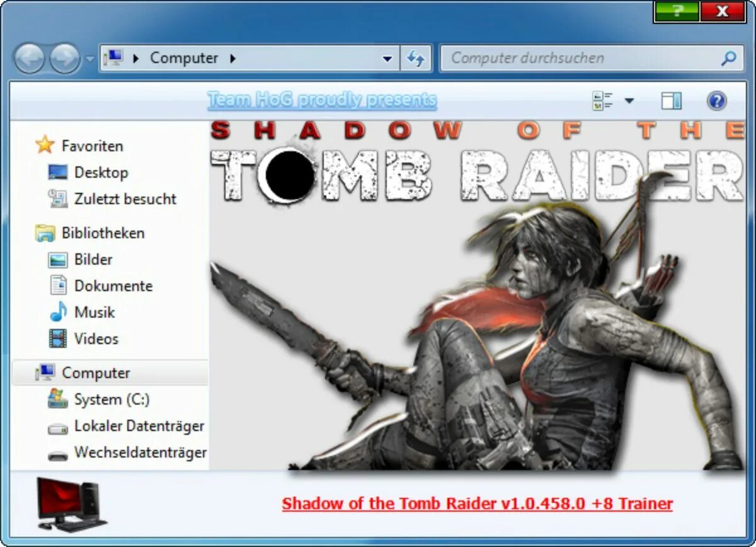This screenshot has height=547, width=756.
Task: Click the Lokaler Datenträger drive icon
Action: 58,428
